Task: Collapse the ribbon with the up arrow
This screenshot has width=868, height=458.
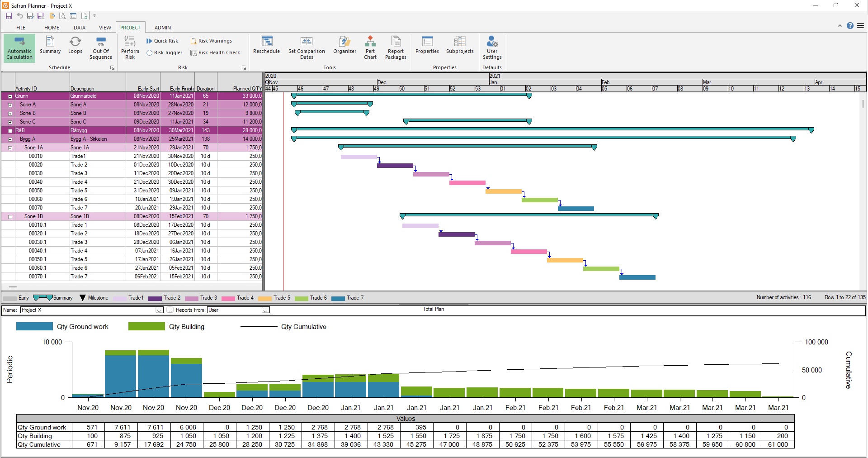Action: (x=840, y=26)
